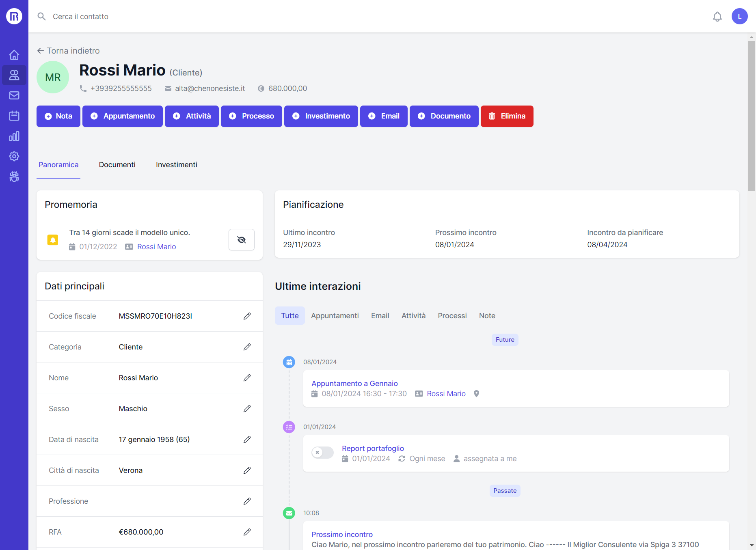Click the task timeline icon for 01/01/2024
This screenshot has height=550, width=756.
[289, 427]
